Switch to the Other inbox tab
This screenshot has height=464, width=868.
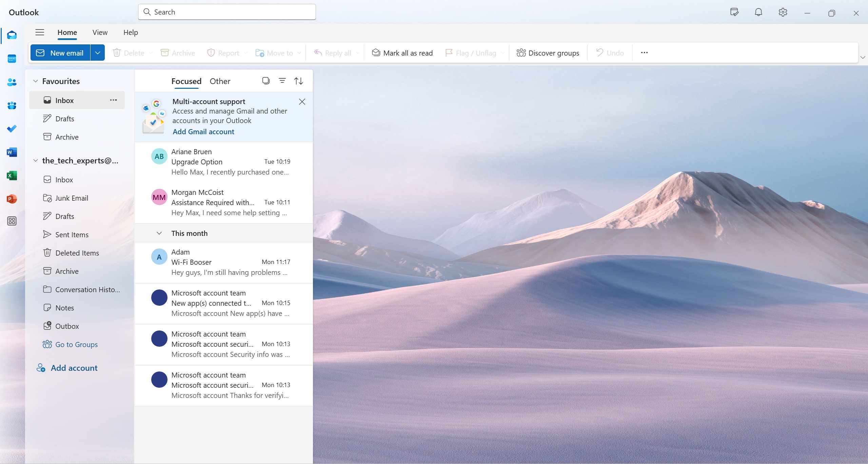tap(220, 81)
